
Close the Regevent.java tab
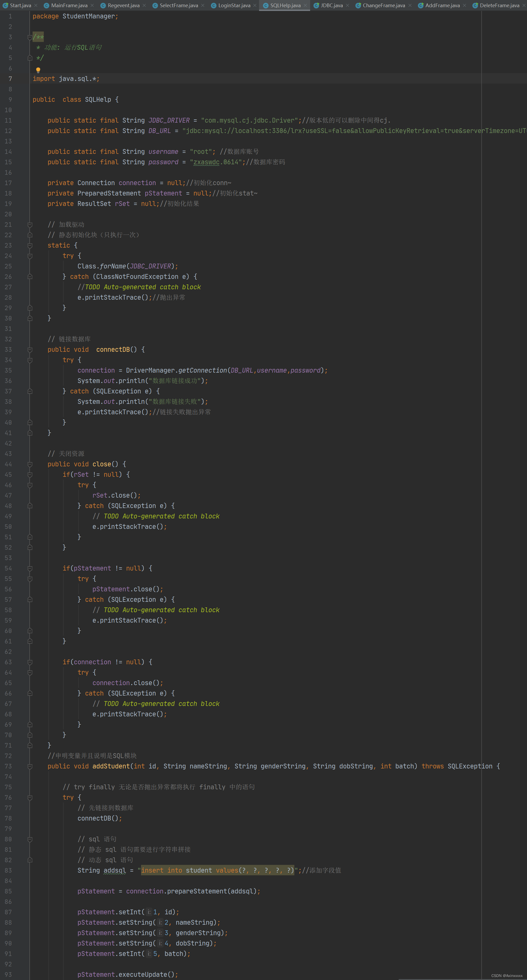tap(144, 5)
